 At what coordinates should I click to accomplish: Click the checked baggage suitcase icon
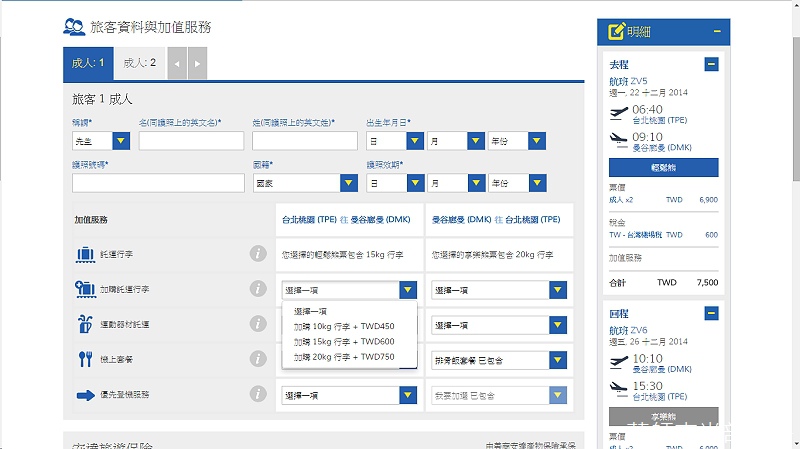(85, 254)
